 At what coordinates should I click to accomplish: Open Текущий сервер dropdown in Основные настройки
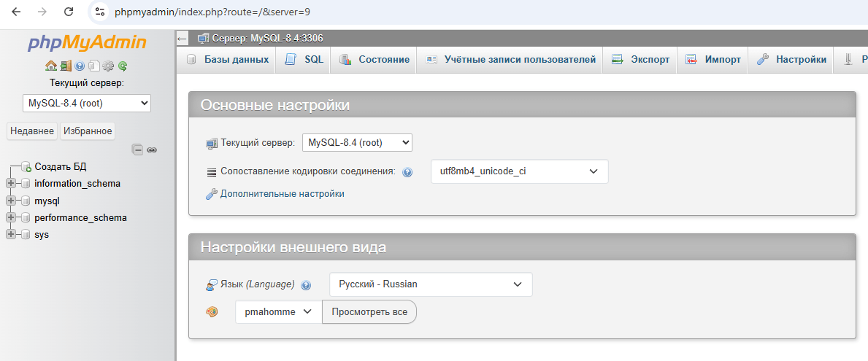click(357, 143)
